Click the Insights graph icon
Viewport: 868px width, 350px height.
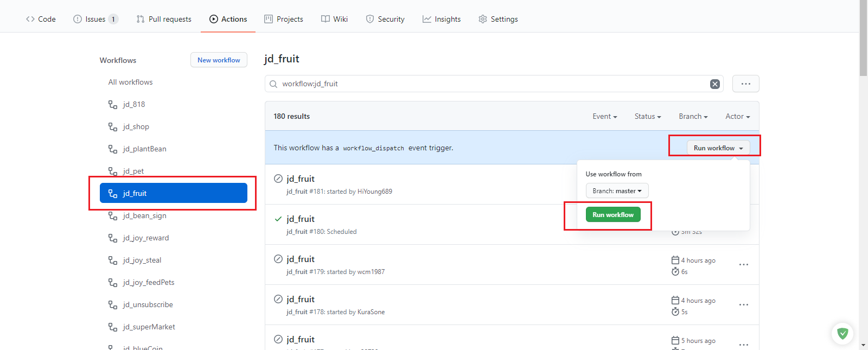click(427, 19)
